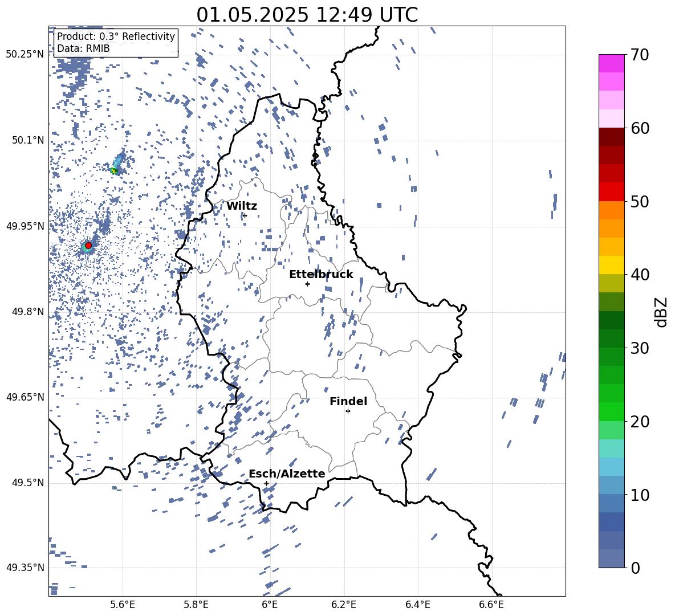The width and height of the screenshot is (675, 616).
Task: Click the 49.65°N latitude label
Action: pos(25,397)
